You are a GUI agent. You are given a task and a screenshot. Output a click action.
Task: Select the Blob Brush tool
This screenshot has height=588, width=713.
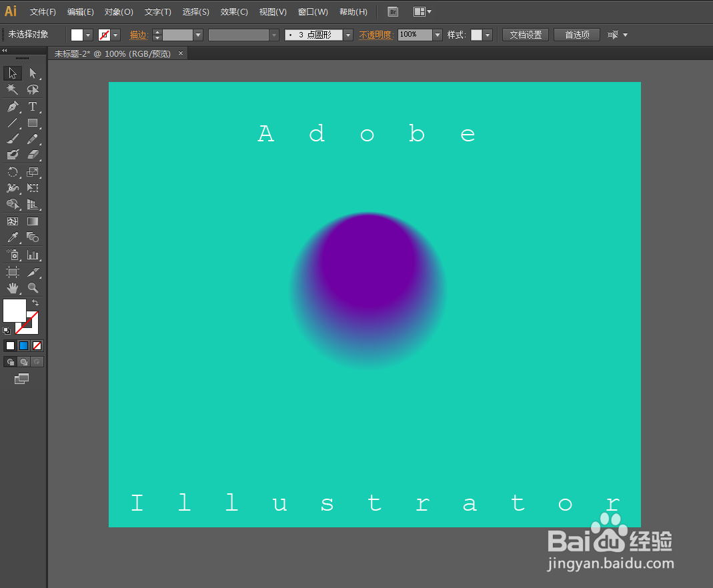(12, 155)
